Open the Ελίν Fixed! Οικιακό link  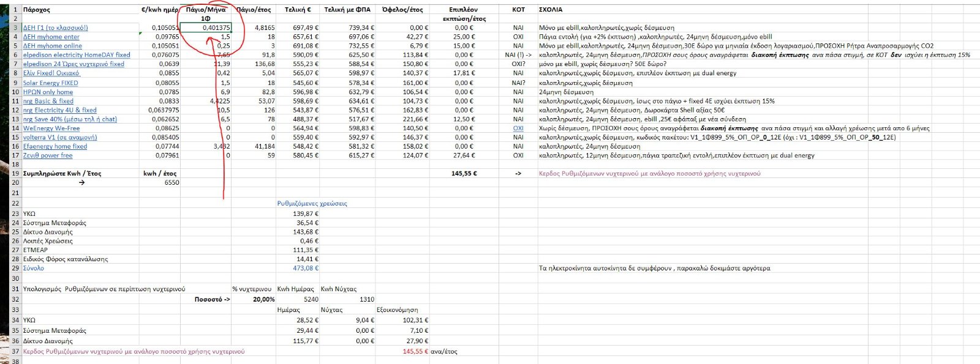(x=51, y=73)
